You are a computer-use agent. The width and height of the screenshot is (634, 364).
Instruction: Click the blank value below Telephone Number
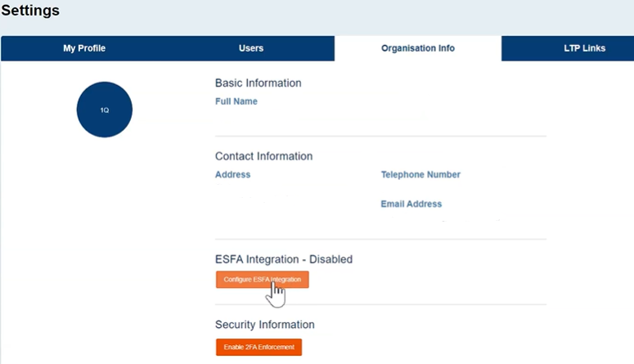pos(425,188)
